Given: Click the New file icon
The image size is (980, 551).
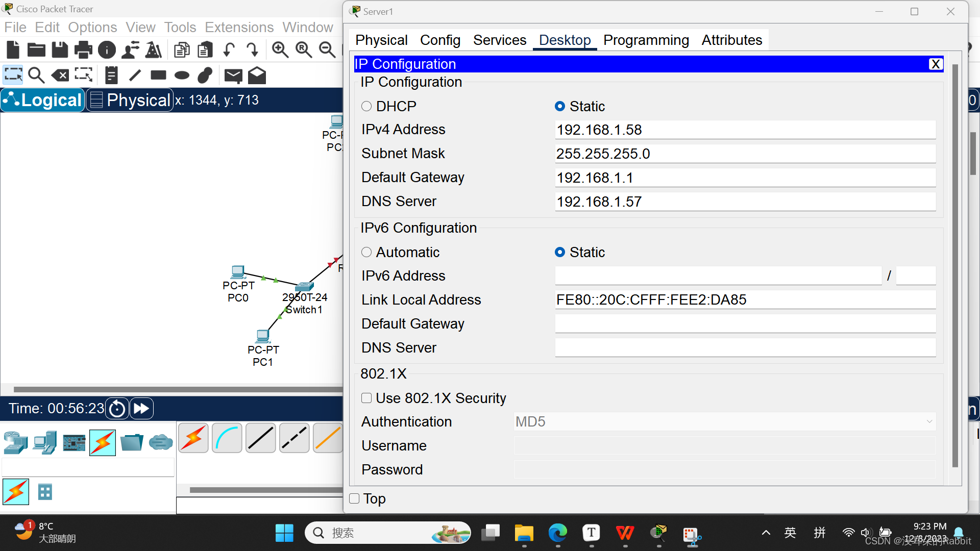Looking at the screenshot, I should 13,49.
